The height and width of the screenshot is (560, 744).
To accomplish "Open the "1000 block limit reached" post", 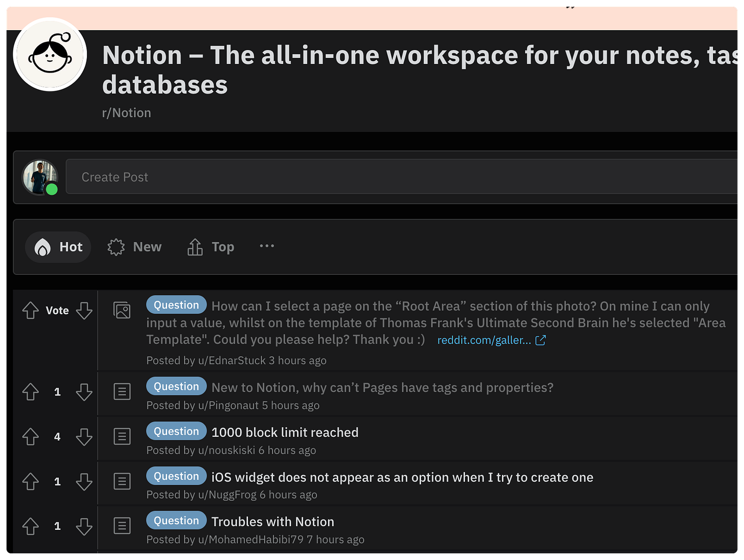I will click(285, 432).
